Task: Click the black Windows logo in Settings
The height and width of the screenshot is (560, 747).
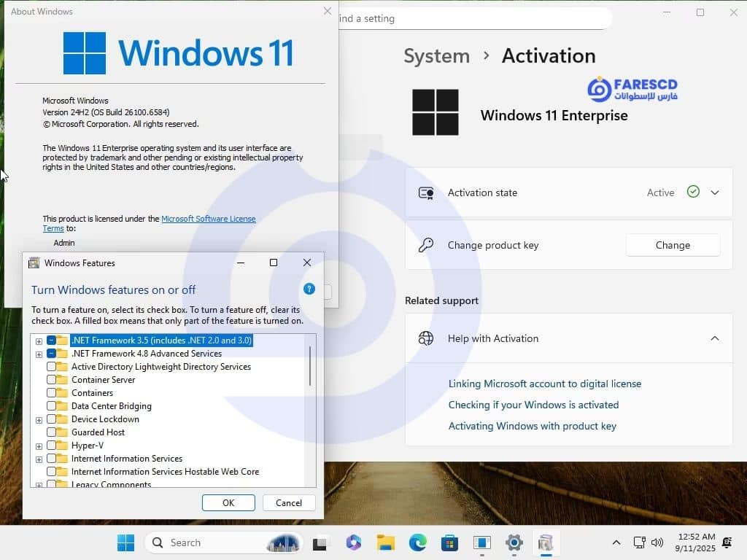Action: click(x=436, y=112)
